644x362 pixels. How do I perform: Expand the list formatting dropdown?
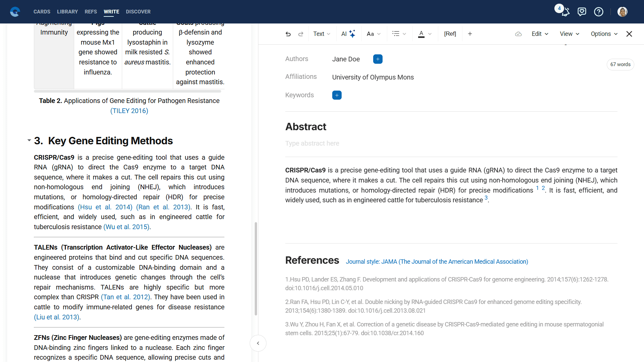pos(399,34)
